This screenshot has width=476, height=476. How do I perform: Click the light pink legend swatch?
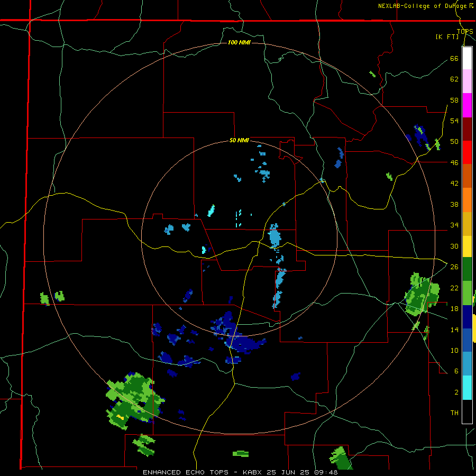467,81
